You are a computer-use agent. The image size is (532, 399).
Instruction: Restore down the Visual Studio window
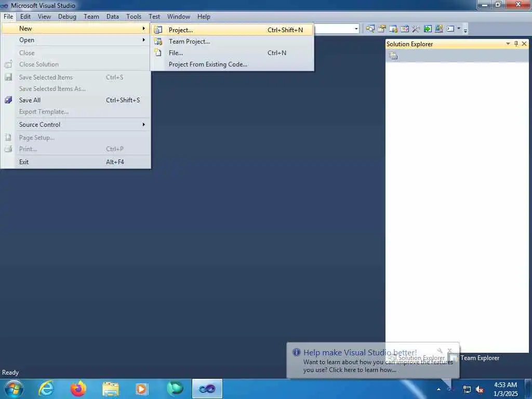click(498, 4)
